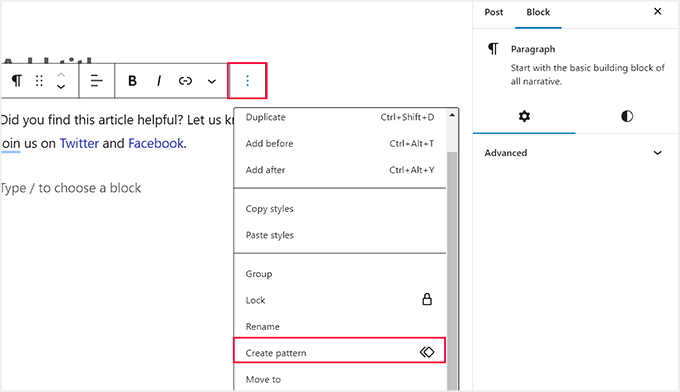Click the Paragraph pilcrow icon in sidebar

493,49
